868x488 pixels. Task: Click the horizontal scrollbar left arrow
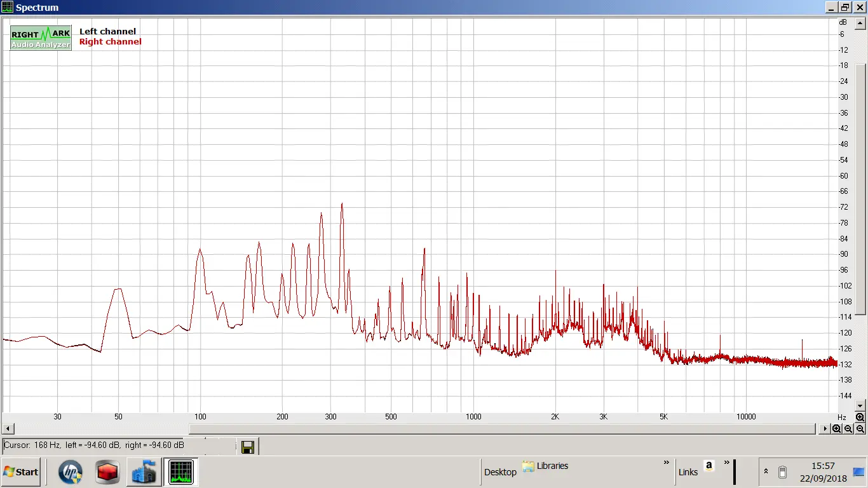(x=6, y=429)
